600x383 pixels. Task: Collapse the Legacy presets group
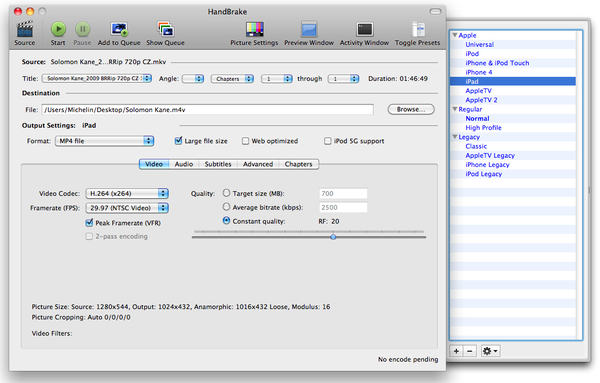click(x=455, y=137)
